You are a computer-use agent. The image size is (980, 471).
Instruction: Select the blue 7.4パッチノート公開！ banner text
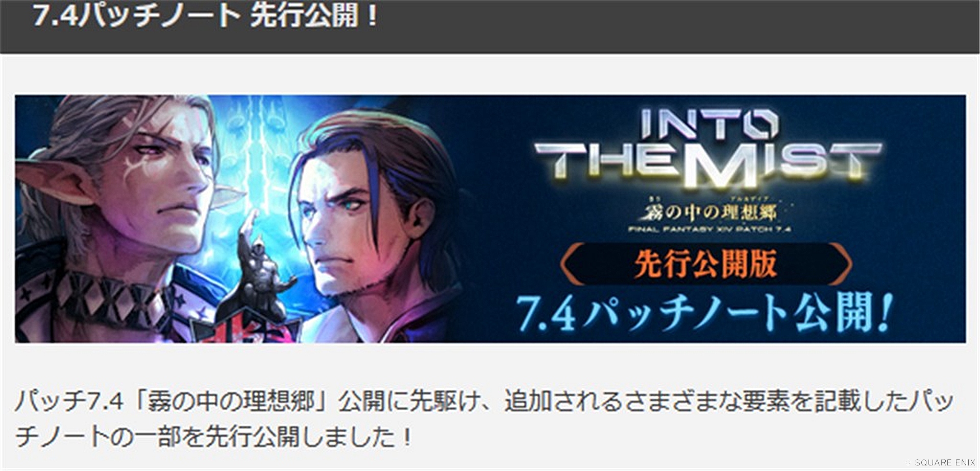tap(704, 313)
